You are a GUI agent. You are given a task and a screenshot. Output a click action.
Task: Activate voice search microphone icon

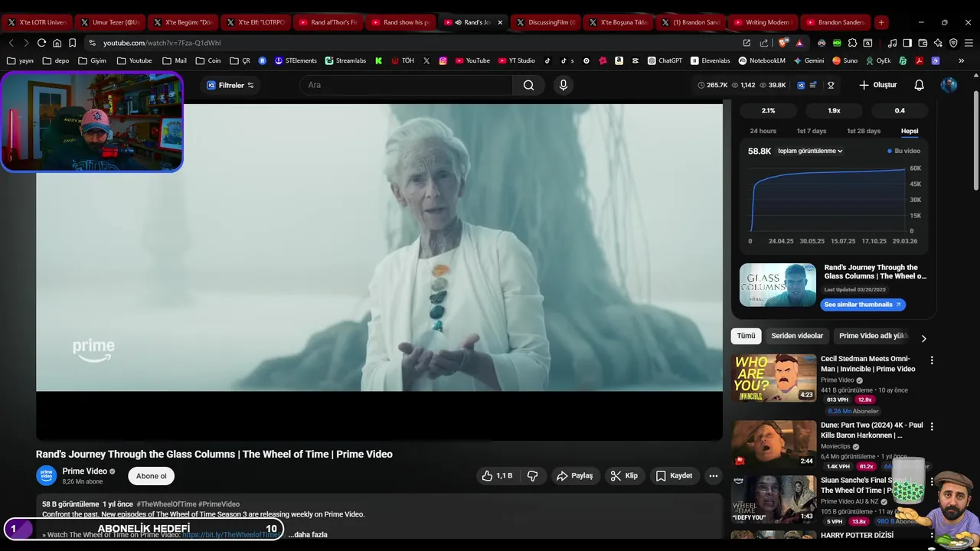(563, 85)
